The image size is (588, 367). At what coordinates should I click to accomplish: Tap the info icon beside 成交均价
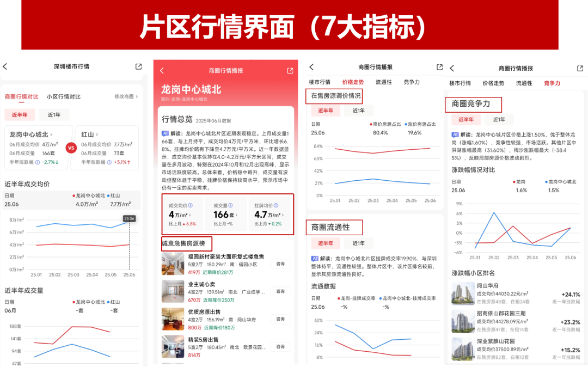point(191,205)
